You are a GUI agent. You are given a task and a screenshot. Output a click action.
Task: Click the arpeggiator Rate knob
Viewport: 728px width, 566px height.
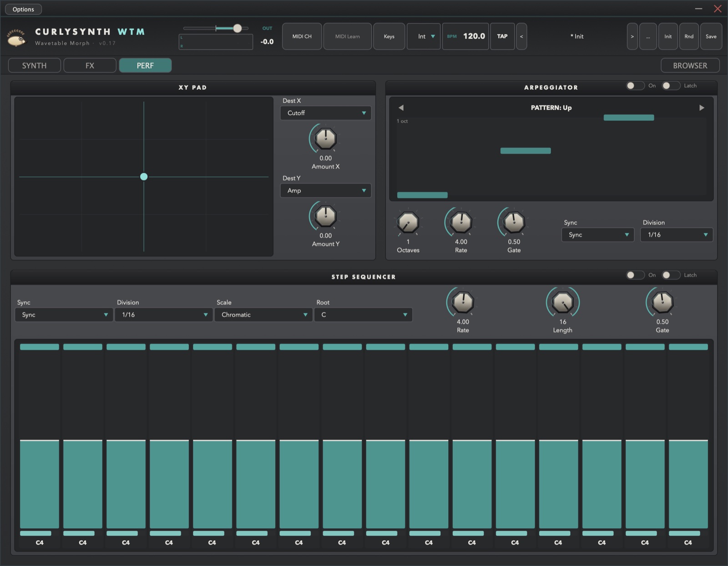click(461, 222)
